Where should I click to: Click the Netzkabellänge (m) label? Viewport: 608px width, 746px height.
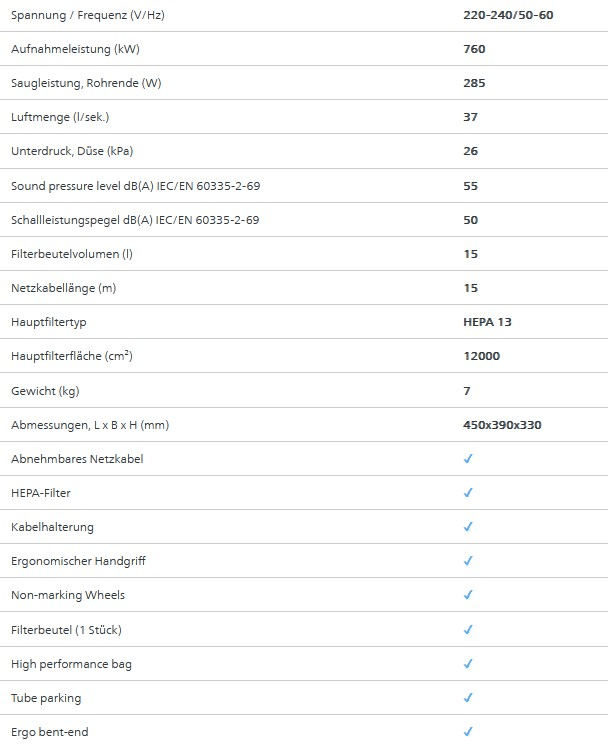[x=64, y=288]
